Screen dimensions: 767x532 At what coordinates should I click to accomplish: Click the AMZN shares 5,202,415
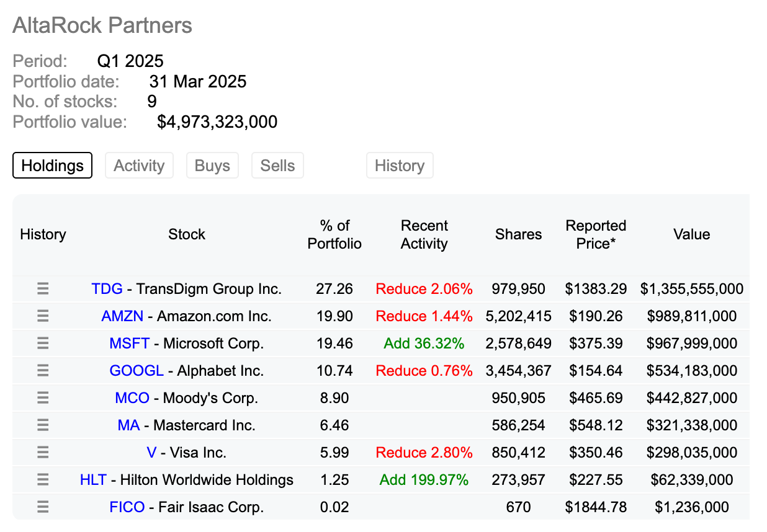(x=519, y=316)
